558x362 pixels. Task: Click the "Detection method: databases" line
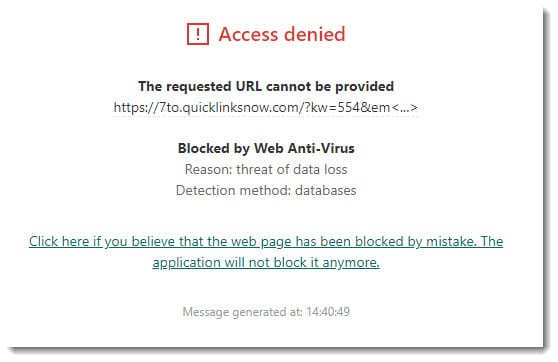pyautogui.click(x=266, y=190)
